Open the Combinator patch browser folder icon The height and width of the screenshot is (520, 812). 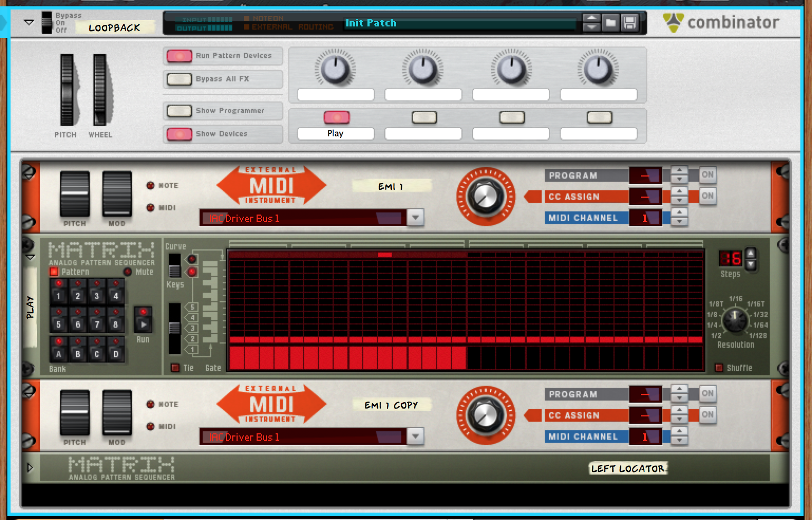610,23
